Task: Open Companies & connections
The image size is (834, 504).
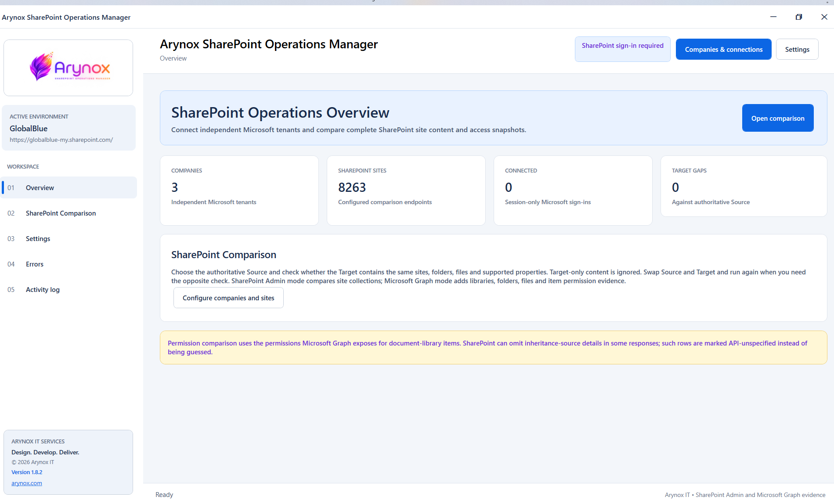Action: coord(723,49)
